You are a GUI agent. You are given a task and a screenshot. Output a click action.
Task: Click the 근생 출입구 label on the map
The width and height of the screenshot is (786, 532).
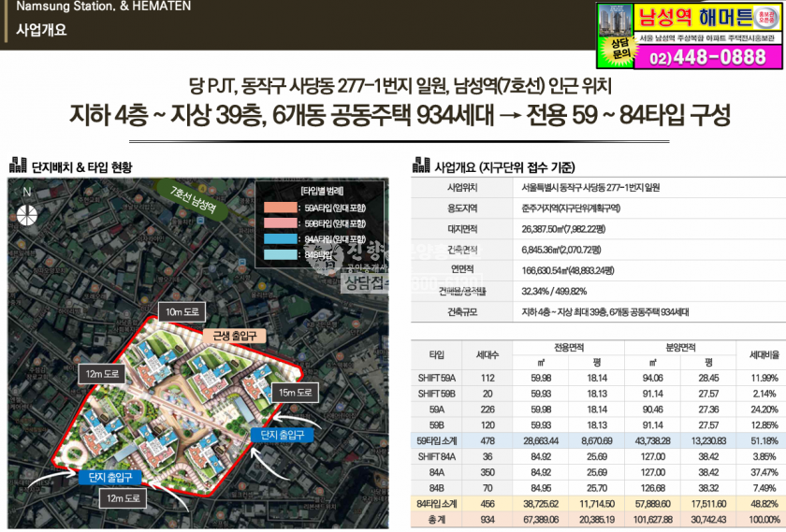235,334
